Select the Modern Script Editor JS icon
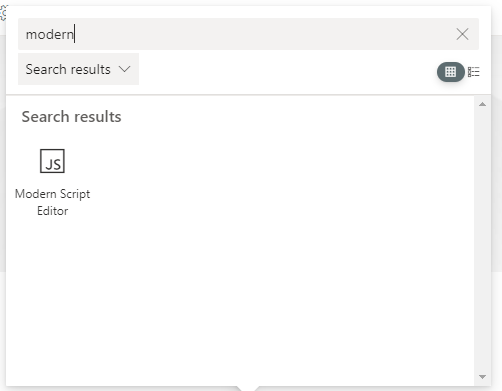The width and height of the screenshot is (502, 391). click(x=52, y=161)
